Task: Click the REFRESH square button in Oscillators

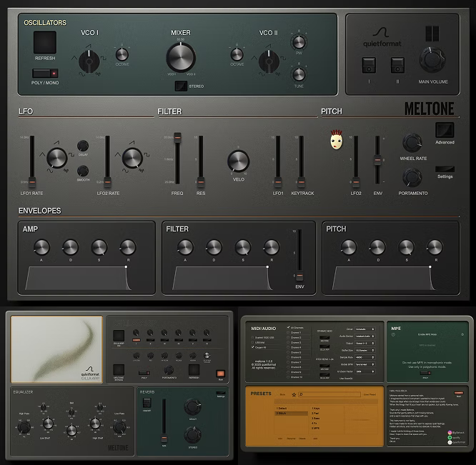Action: coord(45,42)
